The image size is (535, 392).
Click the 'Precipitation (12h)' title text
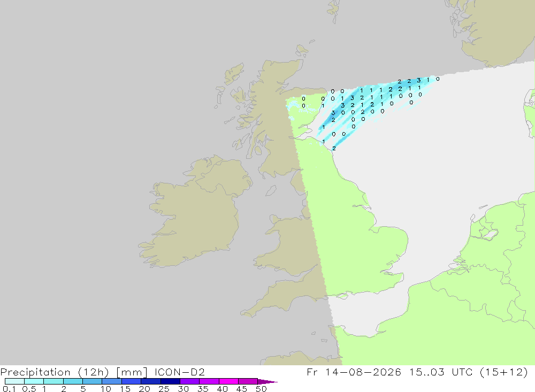(55, 372)
